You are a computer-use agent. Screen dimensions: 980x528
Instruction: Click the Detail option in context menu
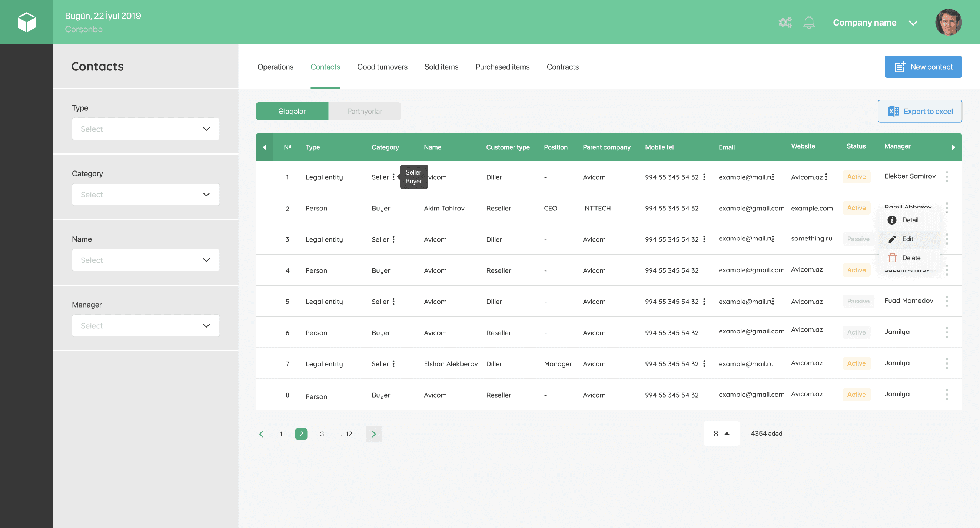coord(910,220)
